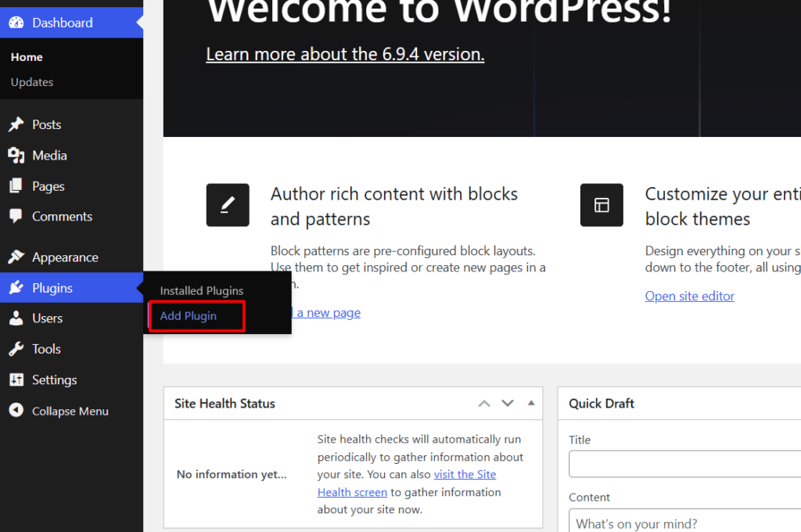
Task: Click the 'a new page' link
Action: tap(328, 313)
